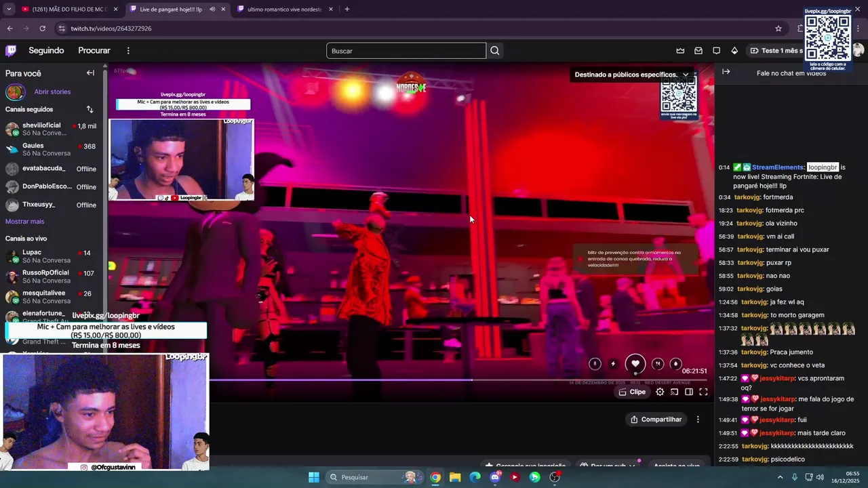Viewport: 868px width, 488px height.
Task: Open the notifications inbox icon
Action: coord(698,51)
